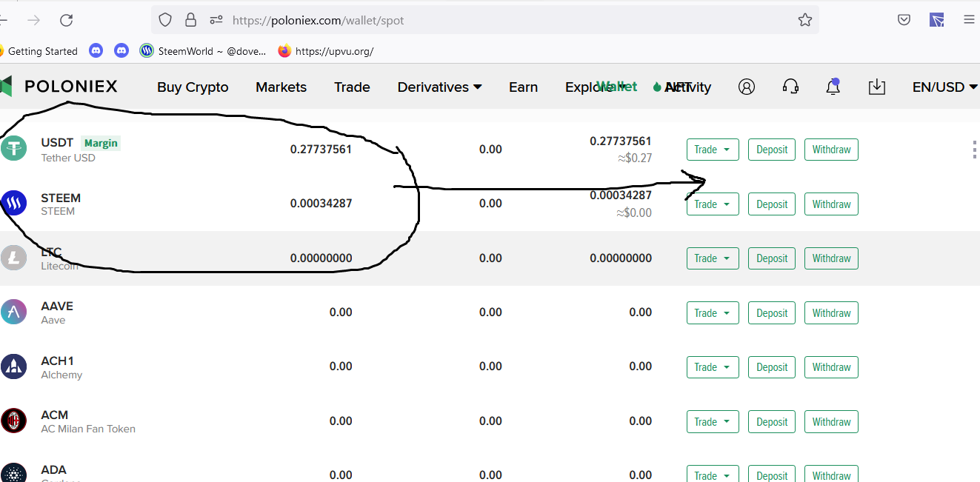The image size is (980, 482).
Task: Open the Getting Started bookmark
Action: pos(39,51)
